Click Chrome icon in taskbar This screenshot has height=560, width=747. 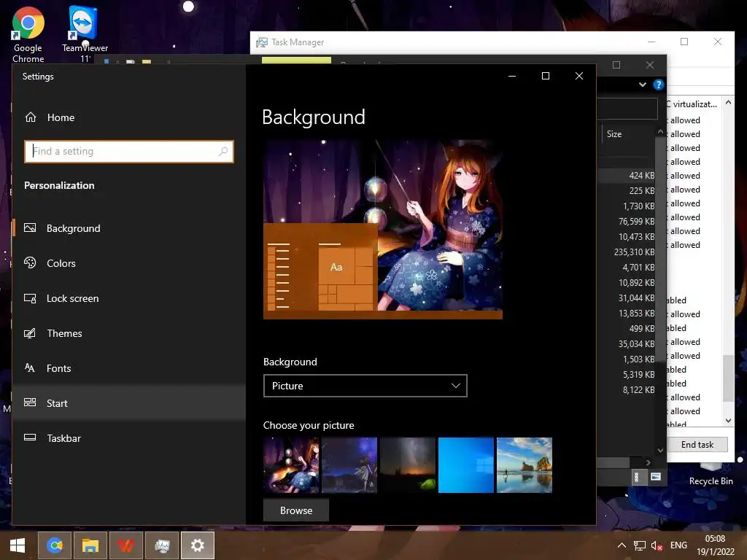[x=55, y=545]
